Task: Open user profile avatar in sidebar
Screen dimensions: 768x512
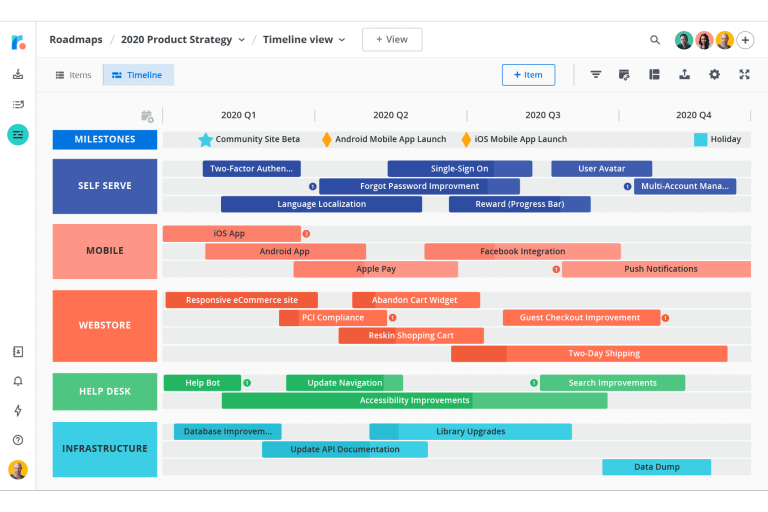Action: click(x=18, y=470)
